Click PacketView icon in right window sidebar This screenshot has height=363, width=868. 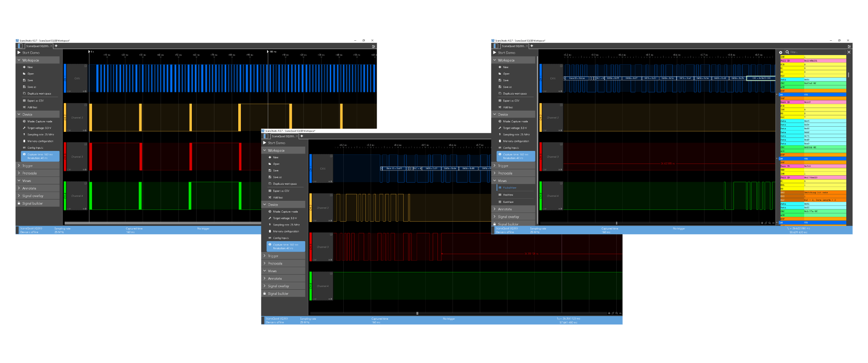click(x=500, y=188)
